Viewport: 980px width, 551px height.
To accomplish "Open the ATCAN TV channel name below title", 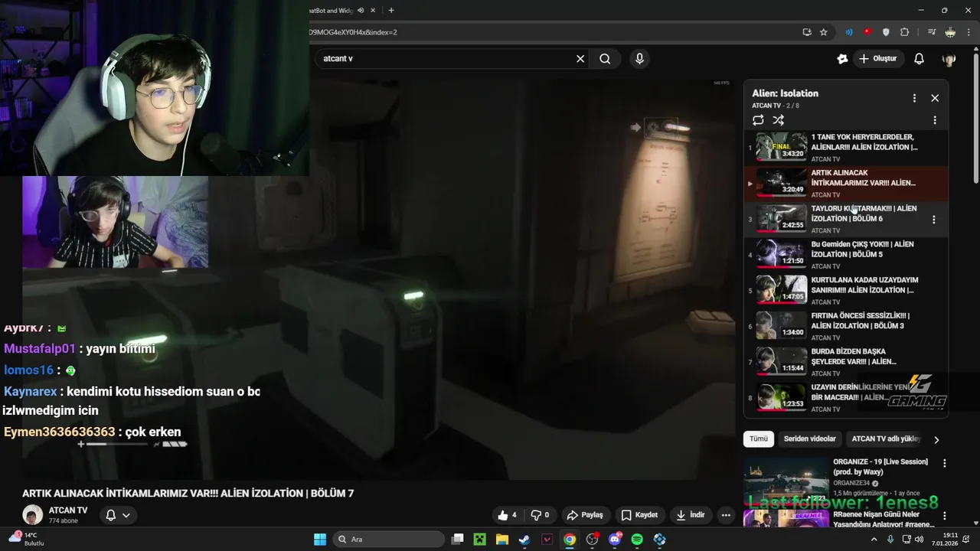I will [68, 510].
